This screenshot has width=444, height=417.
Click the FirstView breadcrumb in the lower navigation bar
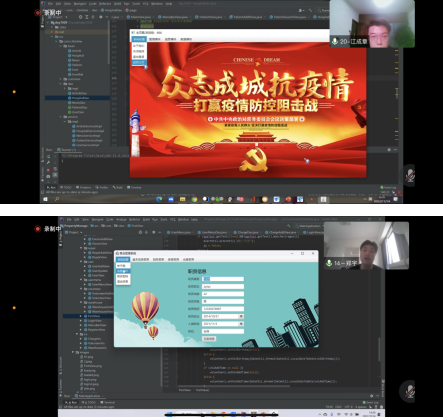click(x=135, y=226)
